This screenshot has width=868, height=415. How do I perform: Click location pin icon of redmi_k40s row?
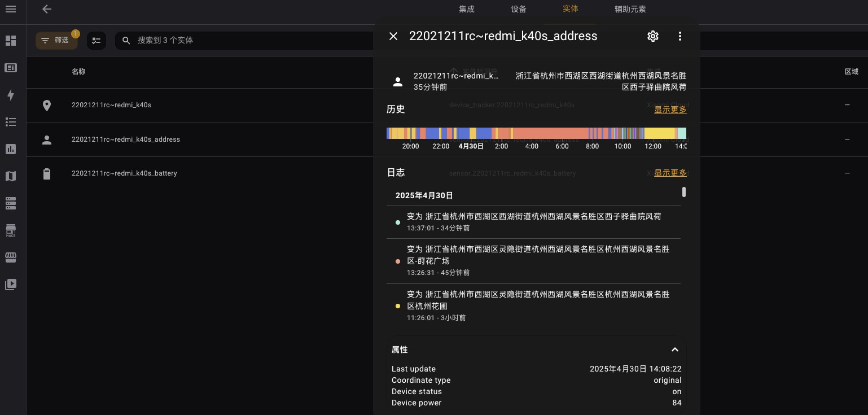pos(47,106)
